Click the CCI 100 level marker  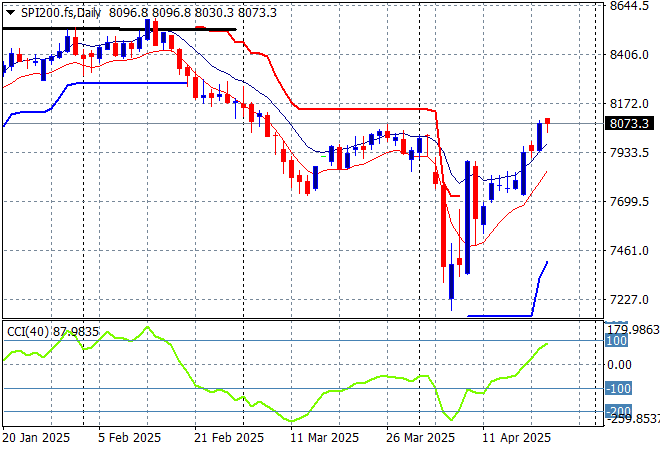[616, 341]
